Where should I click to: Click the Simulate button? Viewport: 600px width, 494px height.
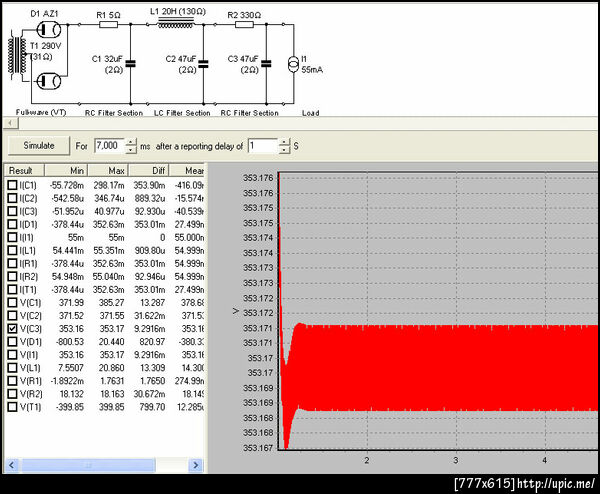[x=39, y=146]
